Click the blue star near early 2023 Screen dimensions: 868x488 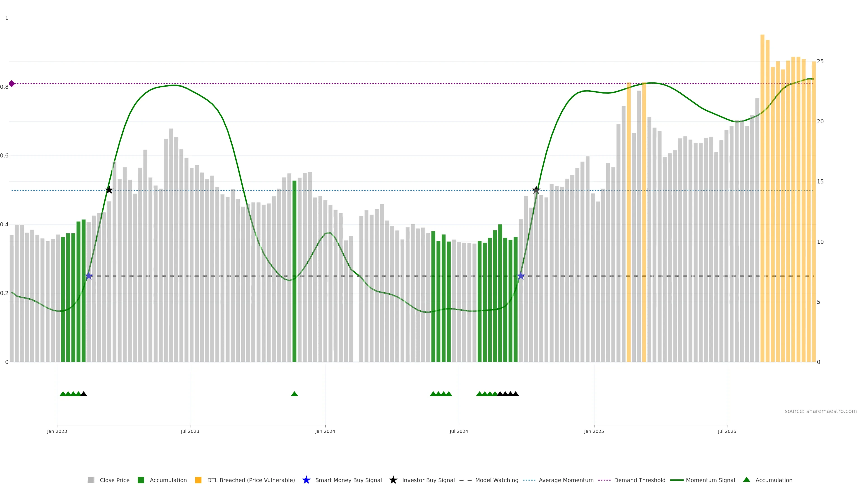click(89, 276)
